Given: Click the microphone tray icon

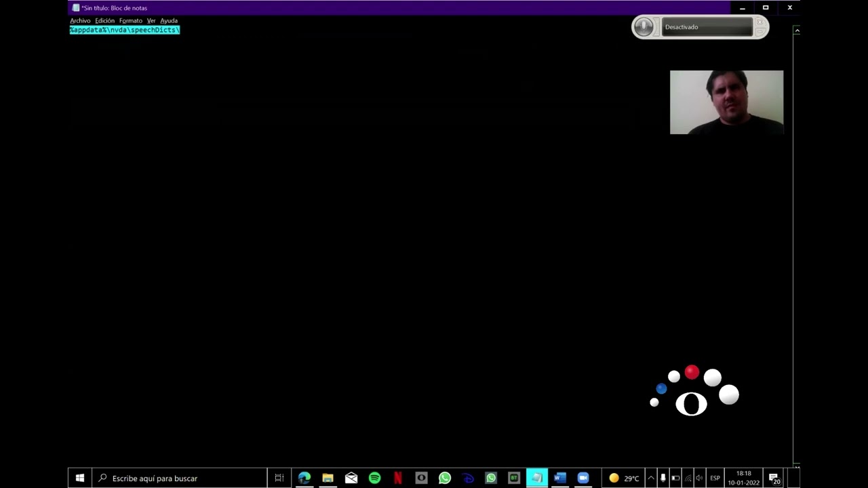Looking at the screenshot, I should click(663, 478).
